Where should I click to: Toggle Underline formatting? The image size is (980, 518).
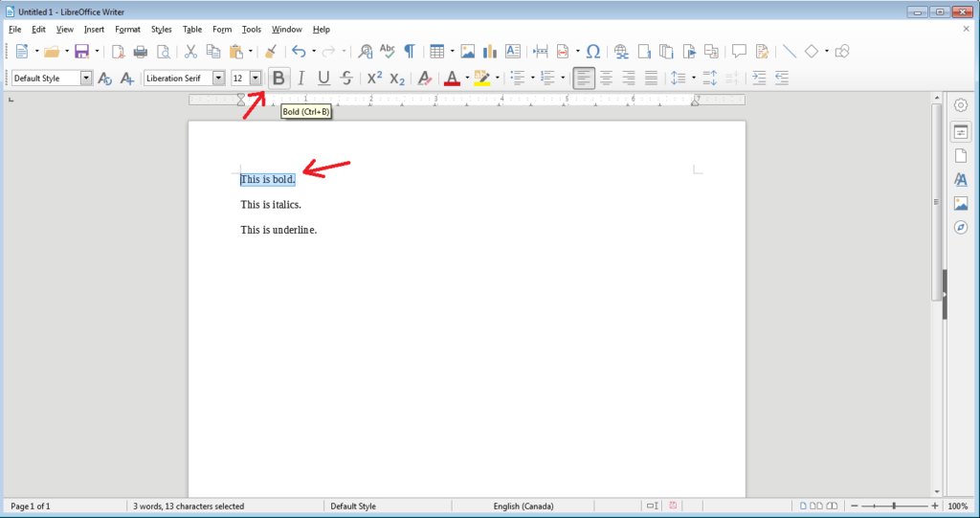pyautogui.click(x=323, y=79)
